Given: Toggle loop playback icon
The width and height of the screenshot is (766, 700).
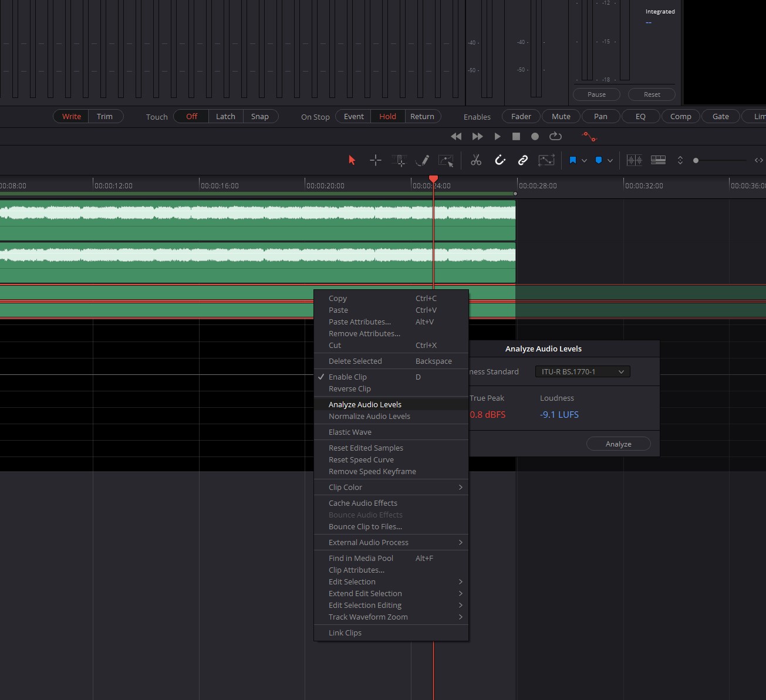Looking at the screenshot, I should (x=555, y=136).
